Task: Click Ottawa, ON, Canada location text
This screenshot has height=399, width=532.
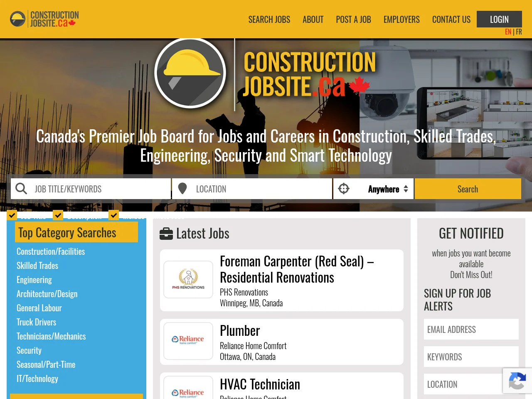Action: (248, 357)
